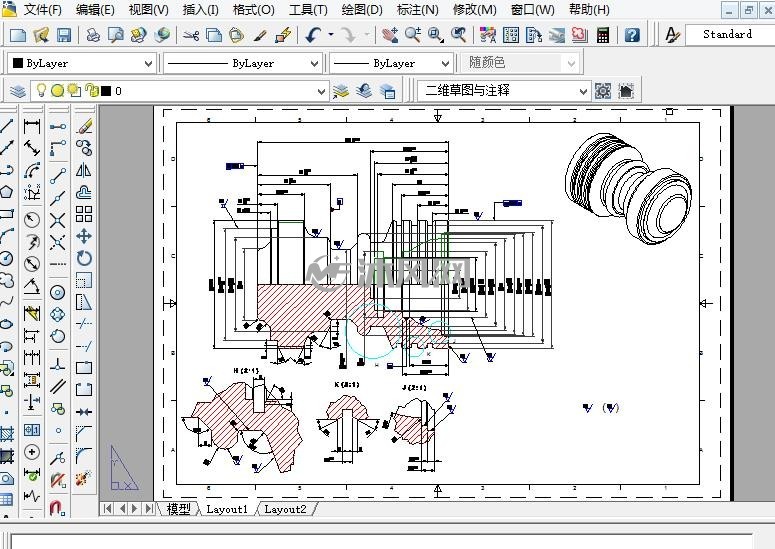Click the black layer color swatch beside 0
Viewport: 775px width, 549px height.
106,91
